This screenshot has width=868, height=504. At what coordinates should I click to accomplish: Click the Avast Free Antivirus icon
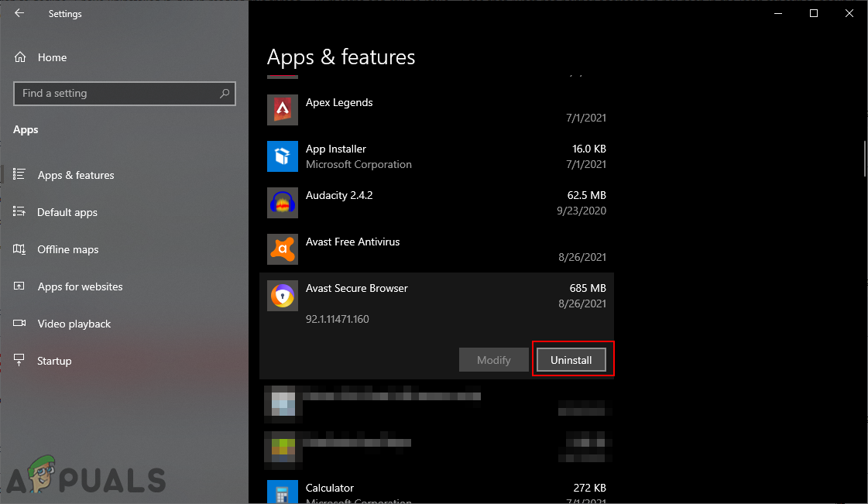pyautogui.click(x=283, y=249)
